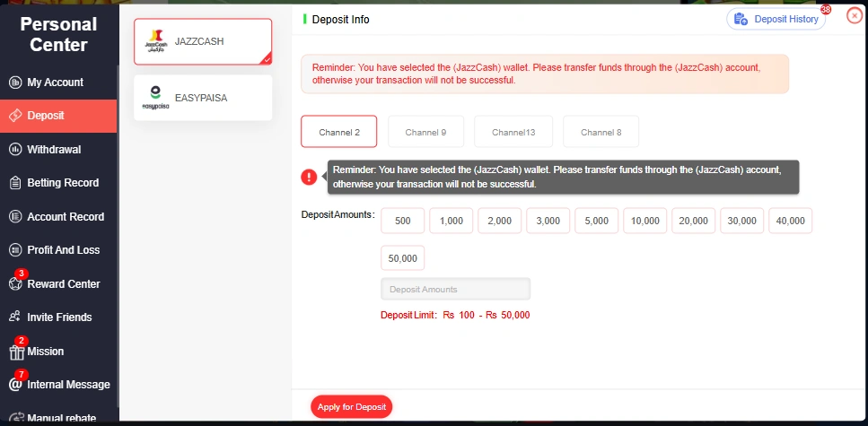
Task: Click the Deposit Limit text
Action: [455, 316]
